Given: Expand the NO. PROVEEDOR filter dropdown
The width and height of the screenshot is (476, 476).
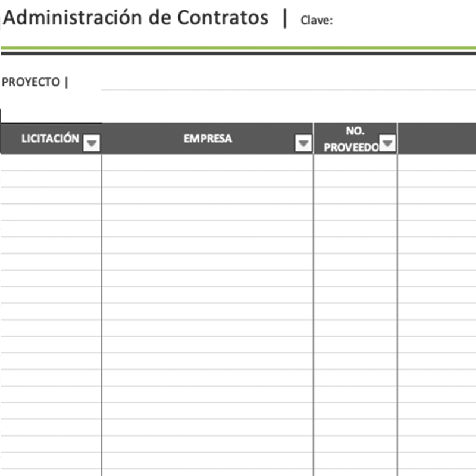Looking at the screenshot, I should click(x=387, y=143).
